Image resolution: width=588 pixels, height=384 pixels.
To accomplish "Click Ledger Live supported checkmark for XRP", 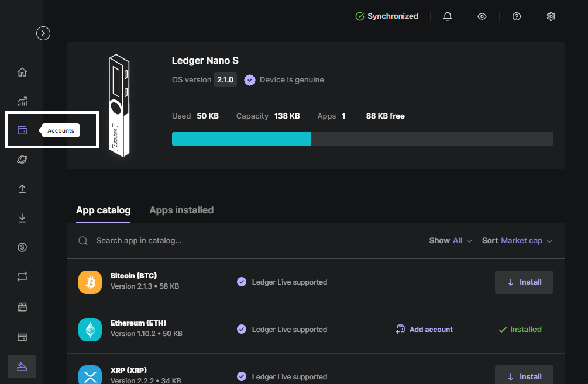I will pos(242,376).
